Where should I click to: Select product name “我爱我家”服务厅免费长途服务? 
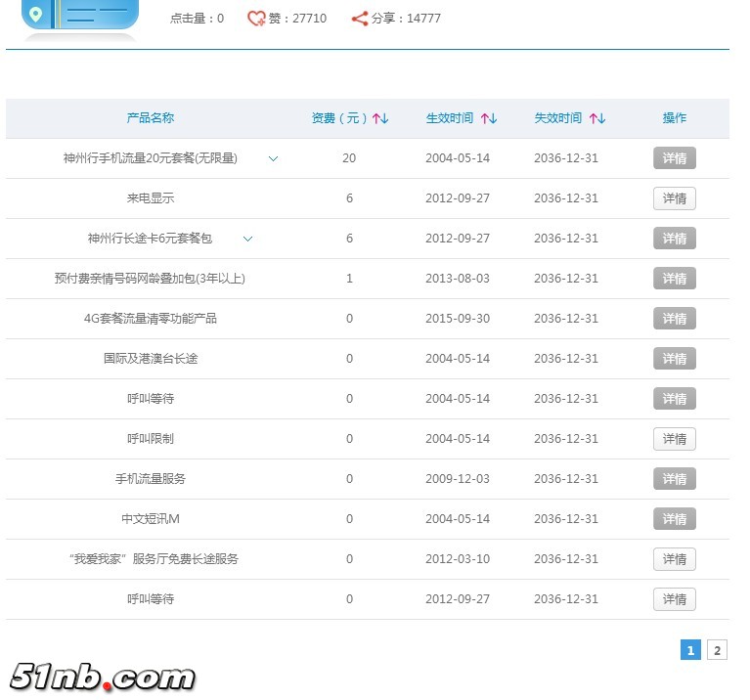tap(154, 559)
